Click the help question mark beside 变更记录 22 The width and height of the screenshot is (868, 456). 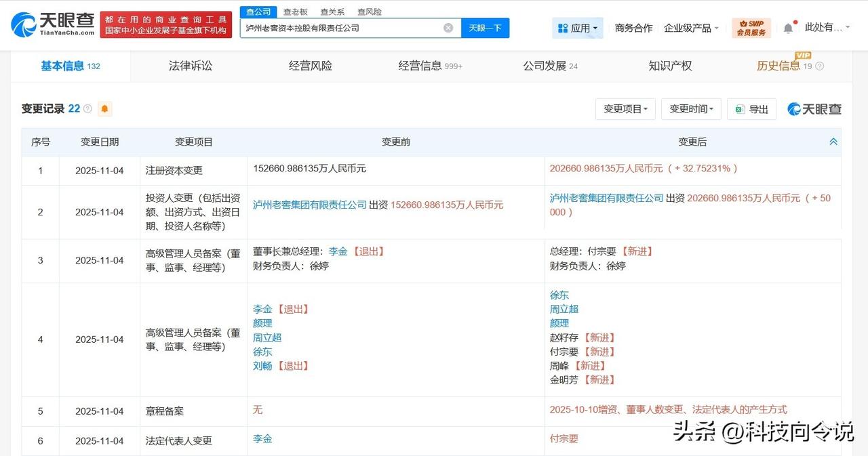(87, 109)
